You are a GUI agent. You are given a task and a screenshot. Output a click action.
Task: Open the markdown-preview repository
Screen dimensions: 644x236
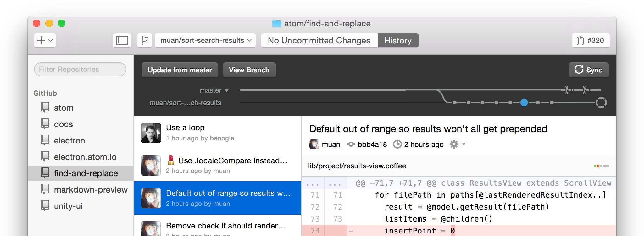click(x=91, y=190)
